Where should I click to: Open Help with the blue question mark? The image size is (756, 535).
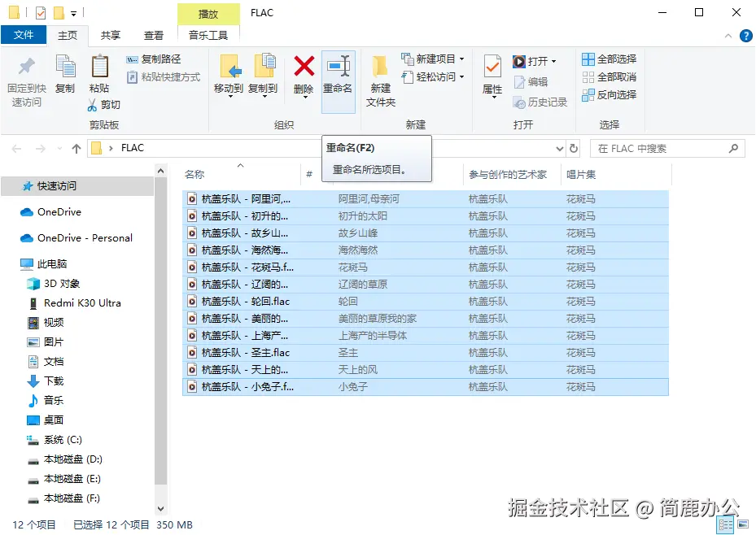point(746,36)
